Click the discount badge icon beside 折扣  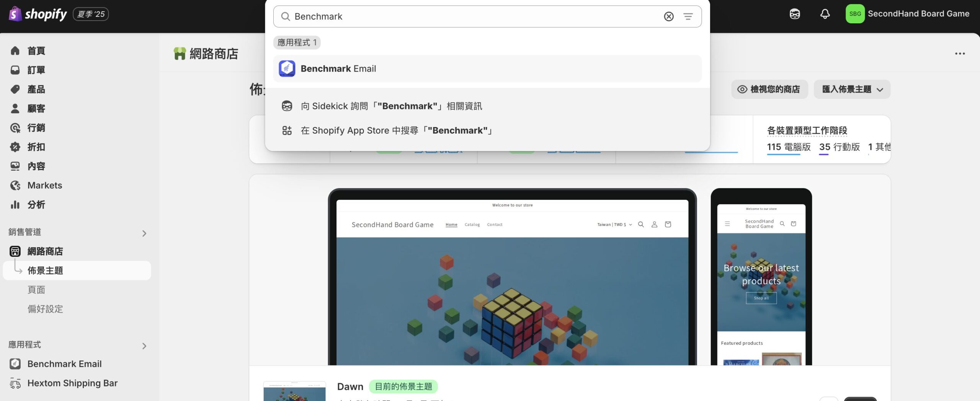[x=15, y=147]
